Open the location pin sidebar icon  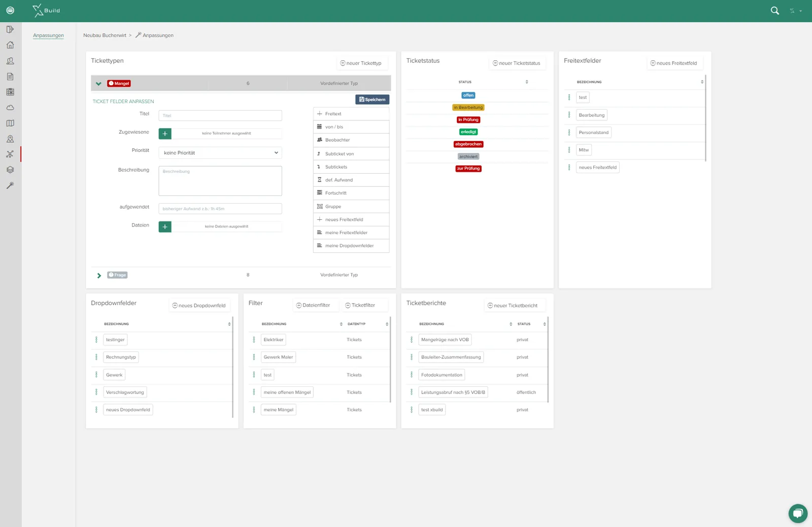point(10,139)
